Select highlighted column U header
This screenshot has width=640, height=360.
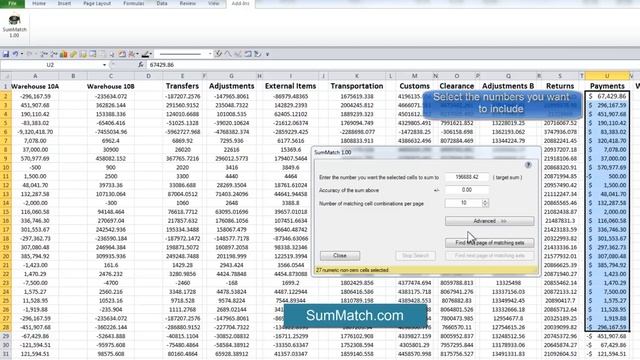607,76
